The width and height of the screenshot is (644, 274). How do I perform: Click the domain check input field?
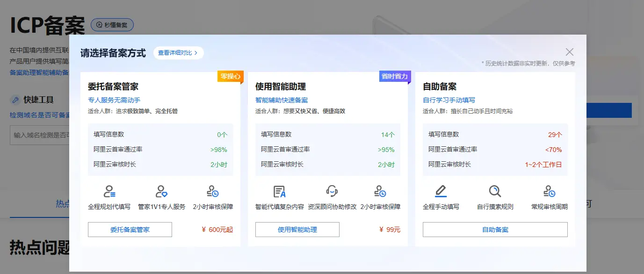point(40,135)
